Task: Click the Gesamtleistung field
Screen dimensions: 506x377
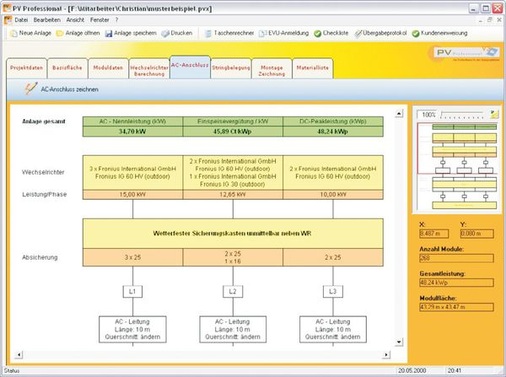Action: coord(456,283)
